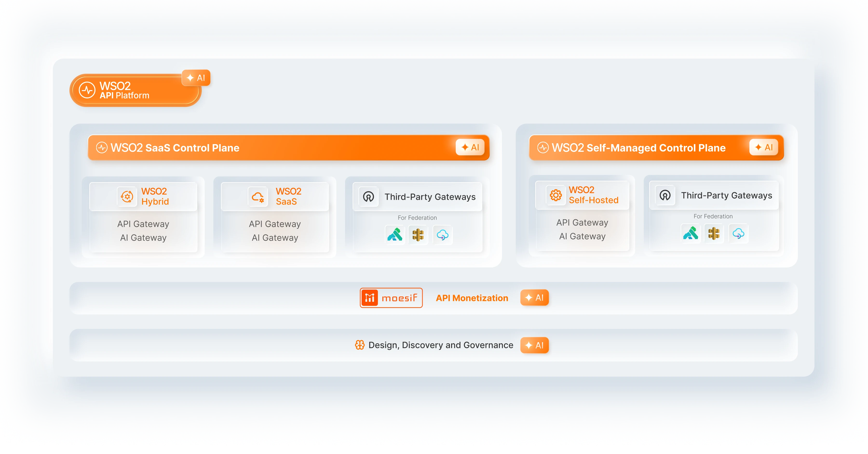Click green Kong logo in Self-Managed plane
The width and height of the screenshot is (868, 454).
click(x=691, y=233)
